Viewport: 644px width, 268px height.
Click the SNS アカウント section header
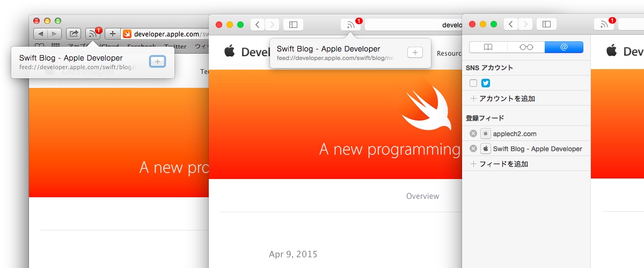pyautogui.click(x=489, y=68)
